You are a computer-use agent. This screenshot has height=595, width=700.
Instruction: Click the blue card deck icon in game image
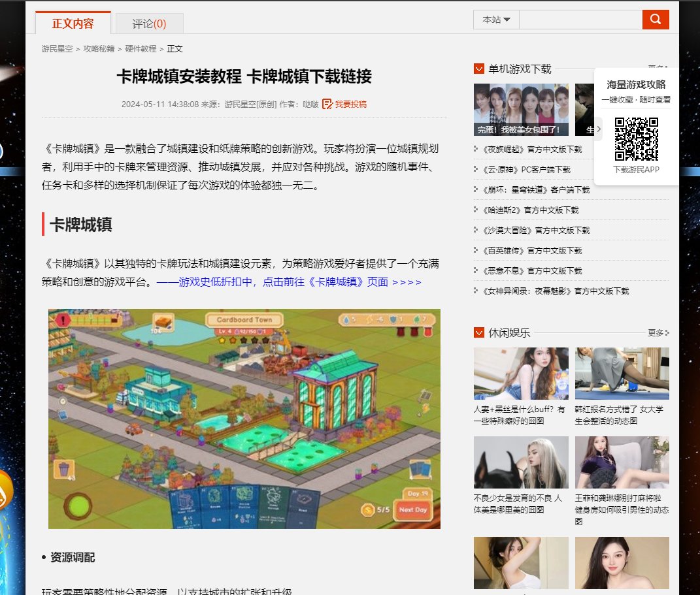click(x=420, y=470)
